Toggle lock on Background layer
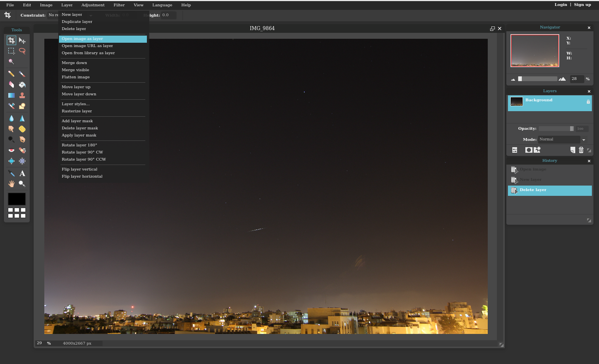 [x=588, y=102]
